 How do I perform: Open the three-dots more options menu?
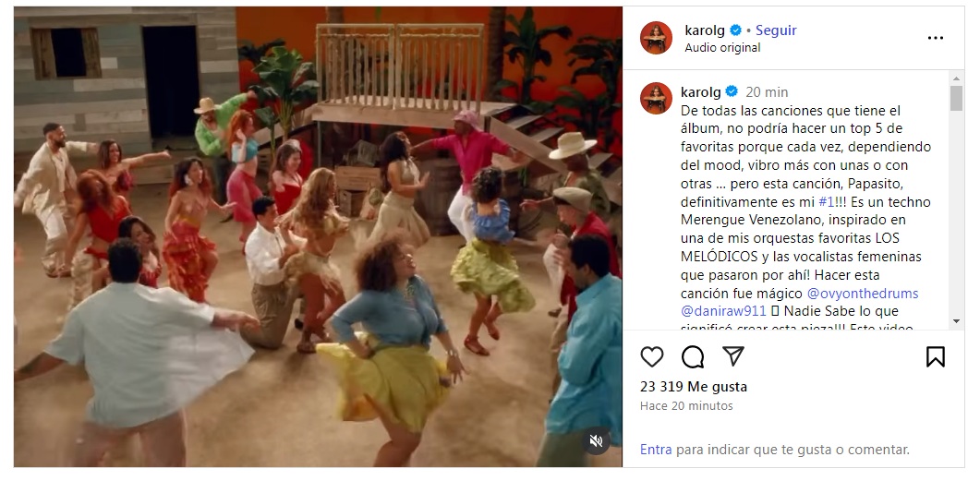point(935,38)
